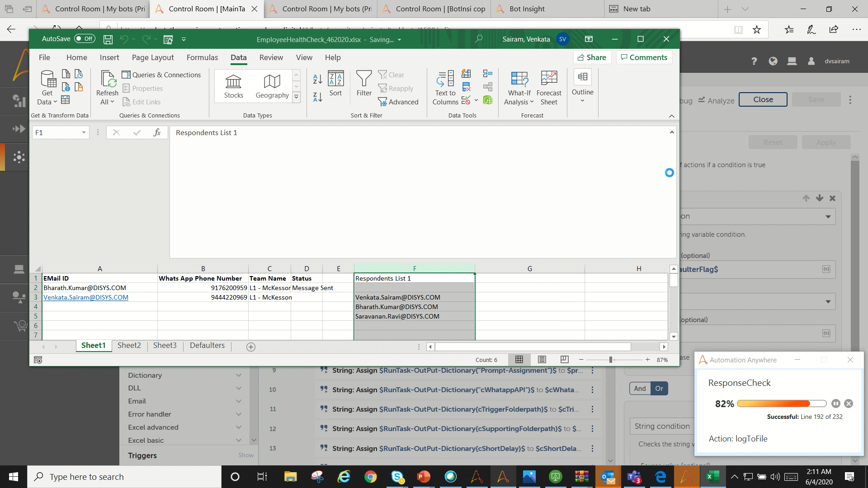
Task: Click the Save disk icon
Action: pyautogui.click(x=108, y=39)
